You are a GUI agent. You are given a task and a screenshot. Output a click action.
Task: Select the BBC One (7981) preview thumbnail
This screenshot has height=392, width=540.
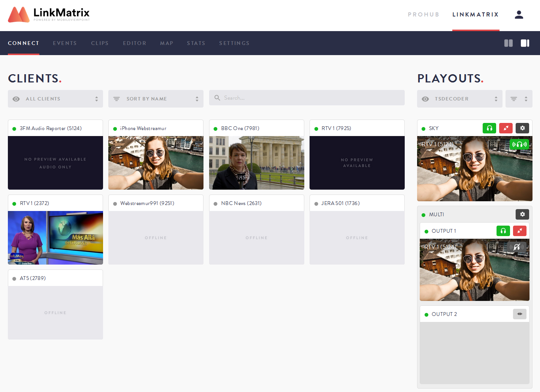pyautogui.click(x=257, y=163)
